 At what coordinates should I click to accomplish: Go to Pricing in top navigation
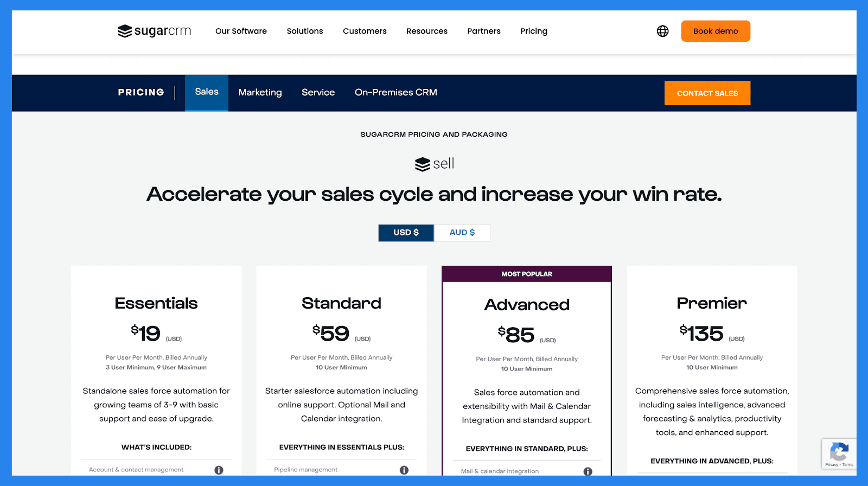(534, 31)
